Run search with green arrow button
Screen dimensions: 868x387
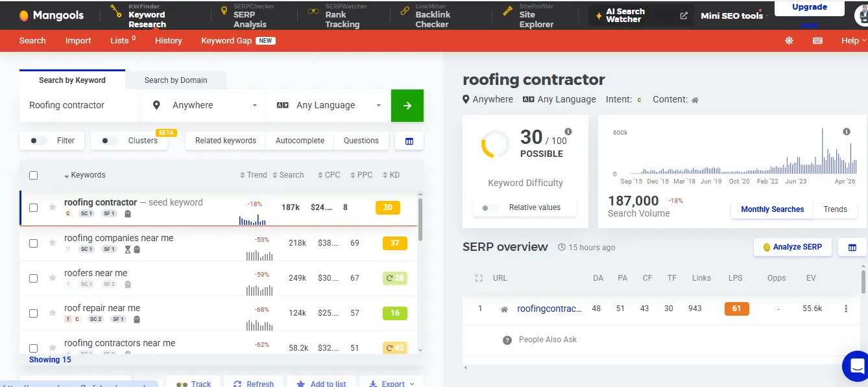[x=407, y=106]
